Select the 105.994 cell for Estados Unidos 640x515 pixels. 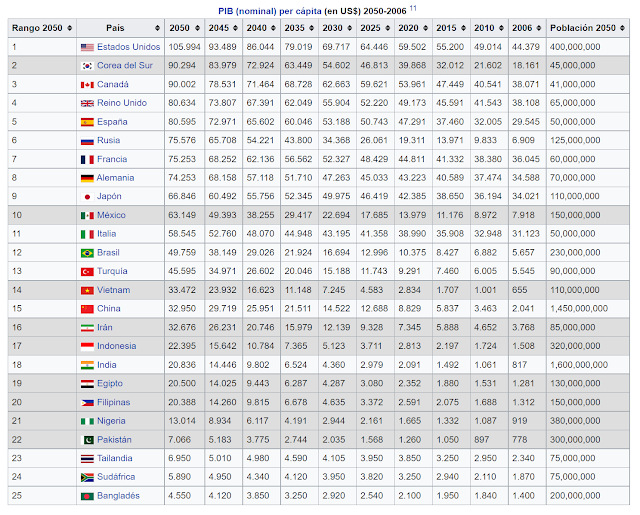click(184, 47)
